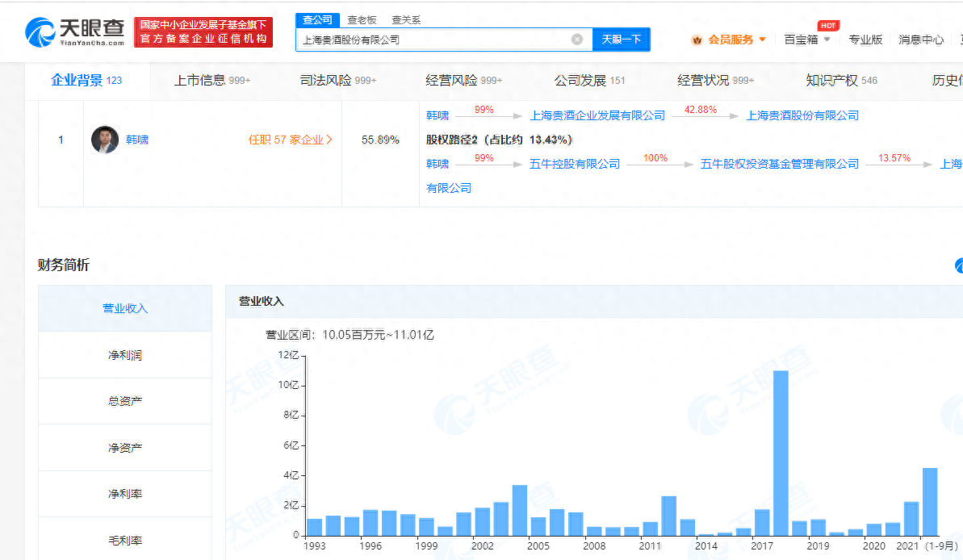Viewport: 963px width, 560px height.
Task: Click the 55.89% shareholding value
Action: (x=380, y=140)
